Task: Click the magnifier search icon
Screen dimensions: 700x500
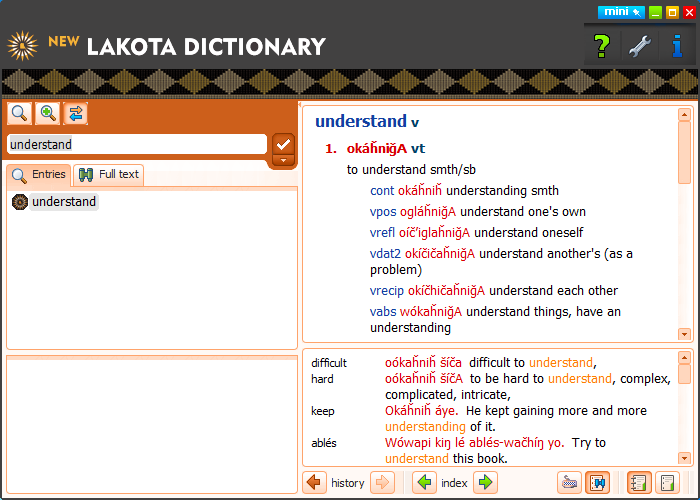Action: [x=19, y=113]
